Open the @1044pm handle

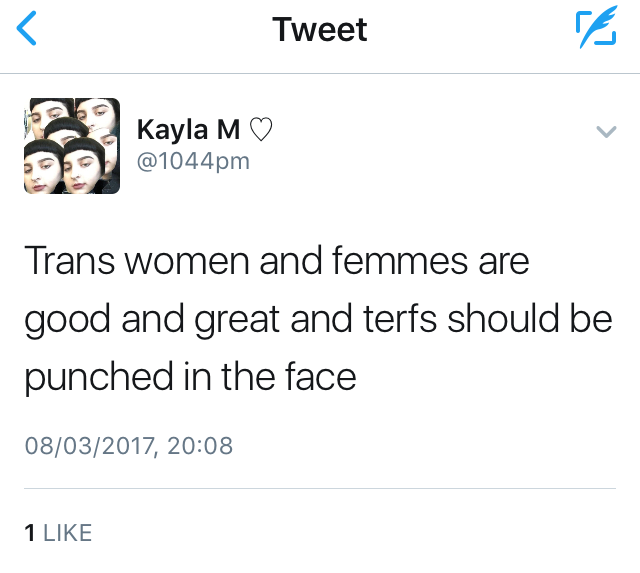pyautogui.click(x=192, y=159)
